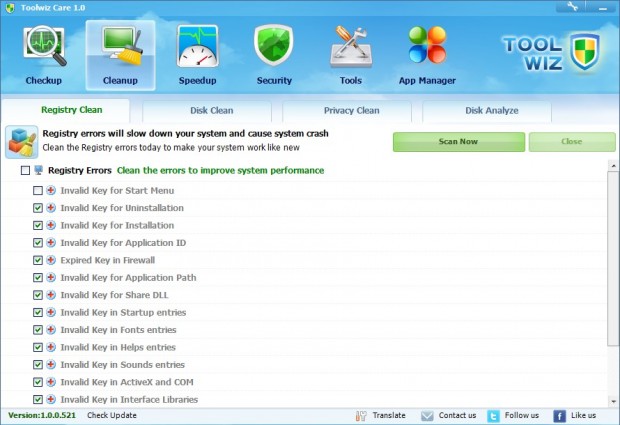Click the wrench settings icon in title bar
The image size is (620, 425).
click(x=572, y=6)
